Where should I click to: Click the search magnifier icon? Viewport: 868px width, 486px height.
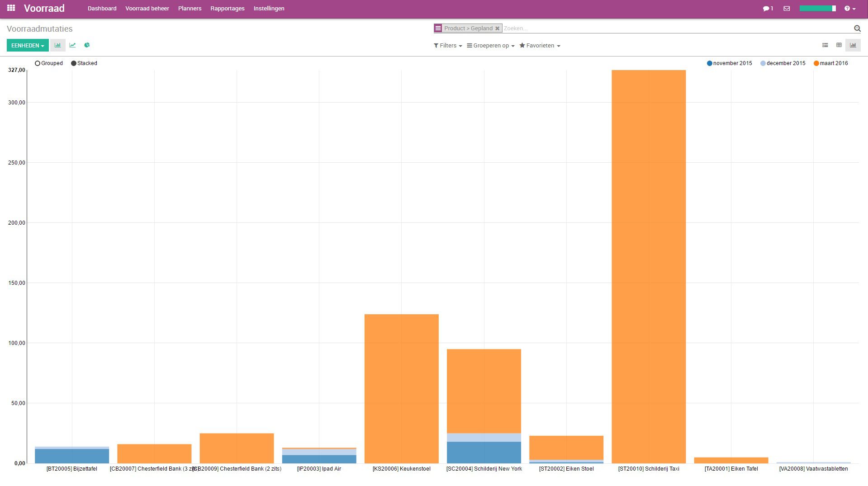(857, 28)
